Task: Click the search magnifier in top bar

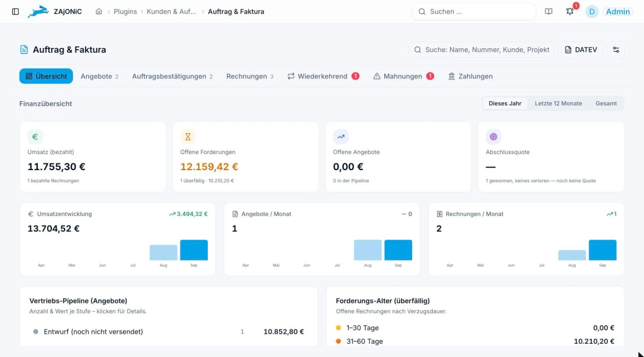Action: [x=422, y=12]
